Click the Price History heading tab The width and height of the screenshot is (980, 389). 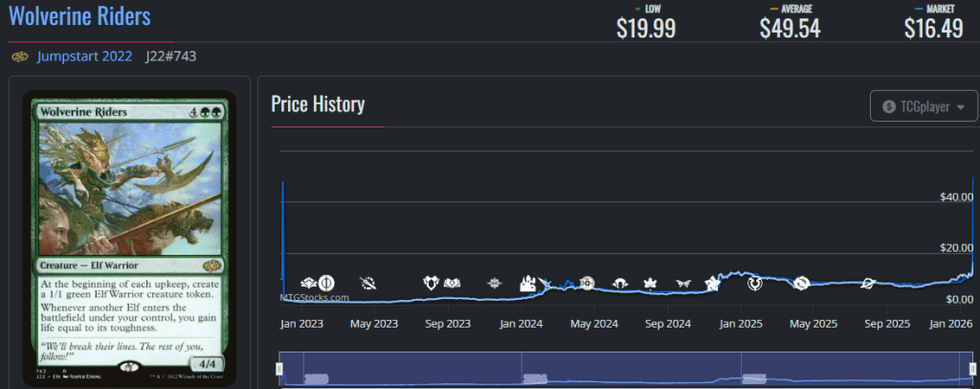(x=318, y=104)
